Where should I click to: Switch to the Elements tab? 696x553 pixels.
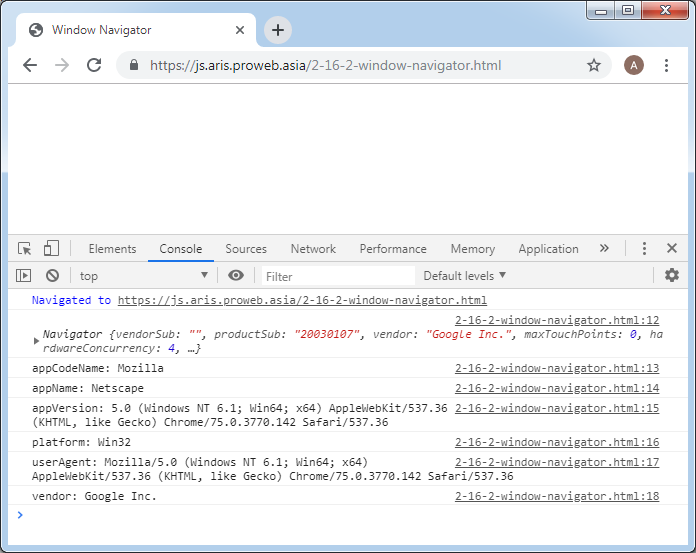(x=112, y=249)
